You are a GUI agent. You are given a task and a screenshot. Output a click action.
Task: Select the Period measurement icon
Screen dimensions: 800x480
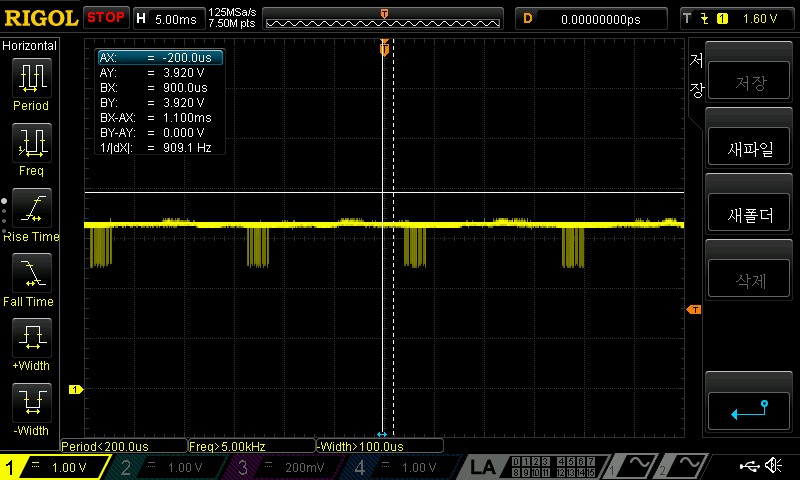click(x=32, y=77)
